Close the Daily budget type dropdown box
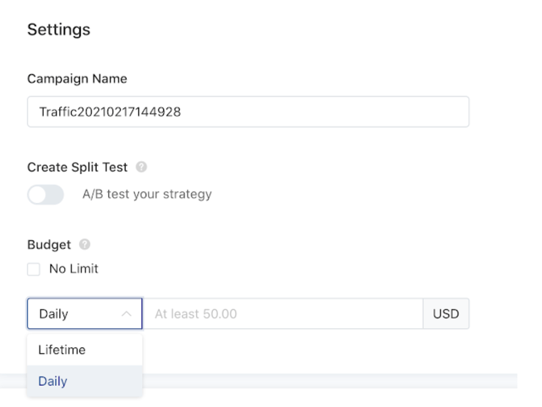The image size is (542, 407). coord(85,314)
